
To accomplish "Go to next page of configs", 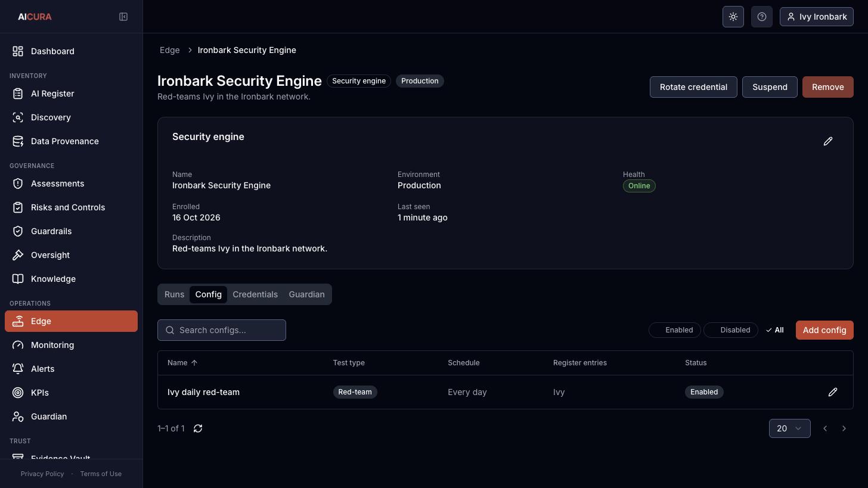I will (x=844, y=428).
